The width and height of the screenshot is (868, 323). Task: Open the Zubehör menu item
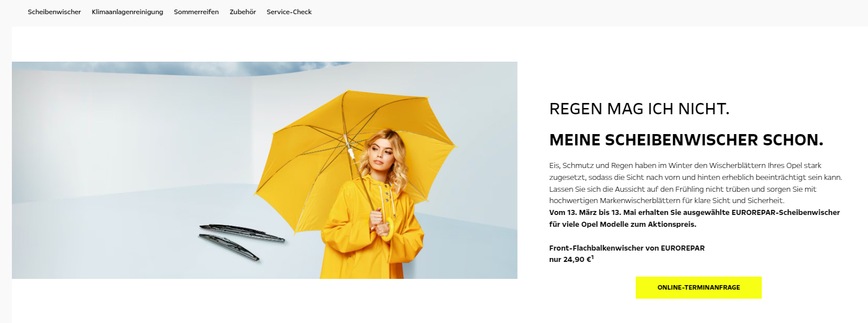pos(242,12)
